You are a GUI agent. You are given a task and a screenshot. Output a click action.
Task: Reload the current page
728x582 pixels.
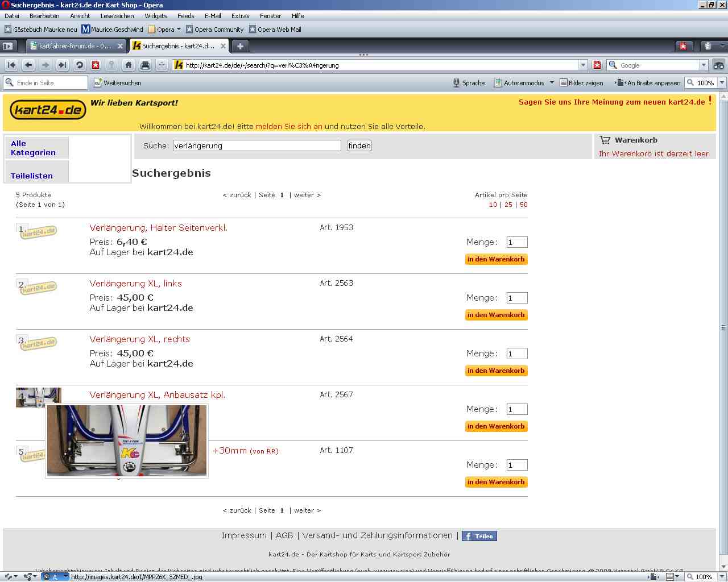click(x=80, y=65)
